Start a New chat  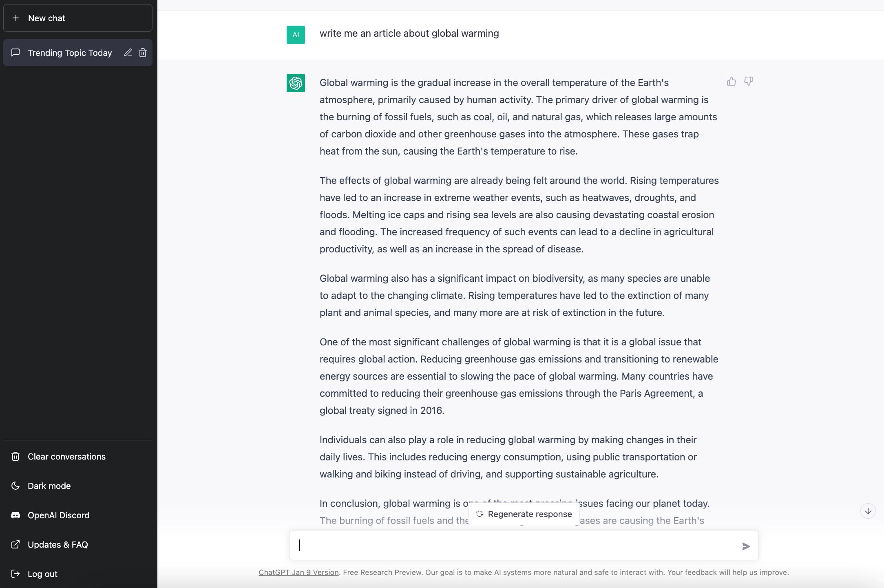tap(78, 18)
